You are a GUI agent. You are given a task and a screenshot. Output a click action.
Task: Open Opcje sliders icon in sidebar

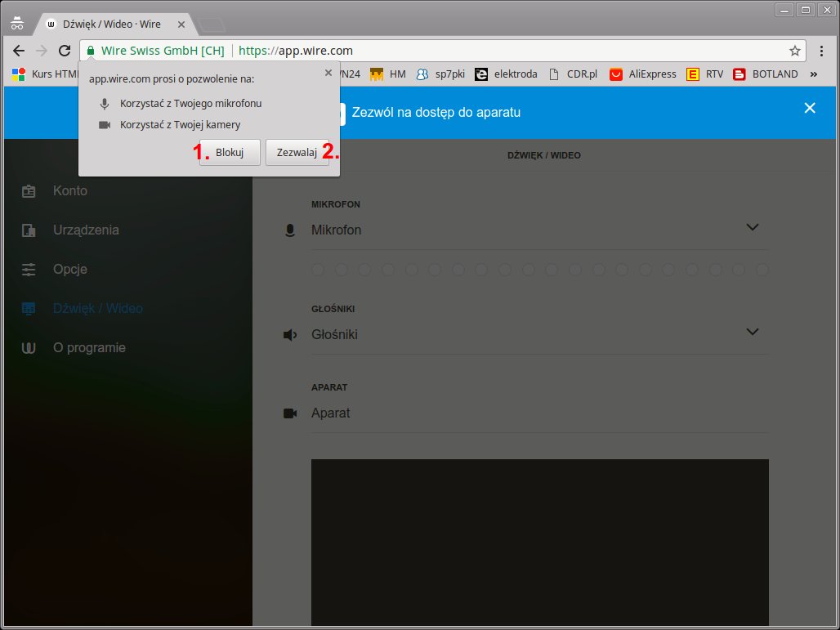(x=29, y=270)
